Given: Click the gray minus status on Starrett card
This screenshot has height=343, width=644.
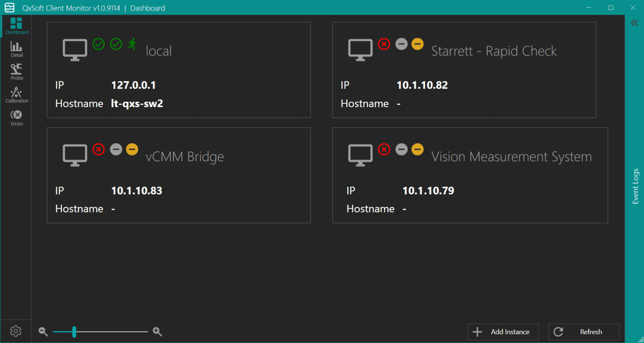Looking at the screenshot, I should (401, 44).
